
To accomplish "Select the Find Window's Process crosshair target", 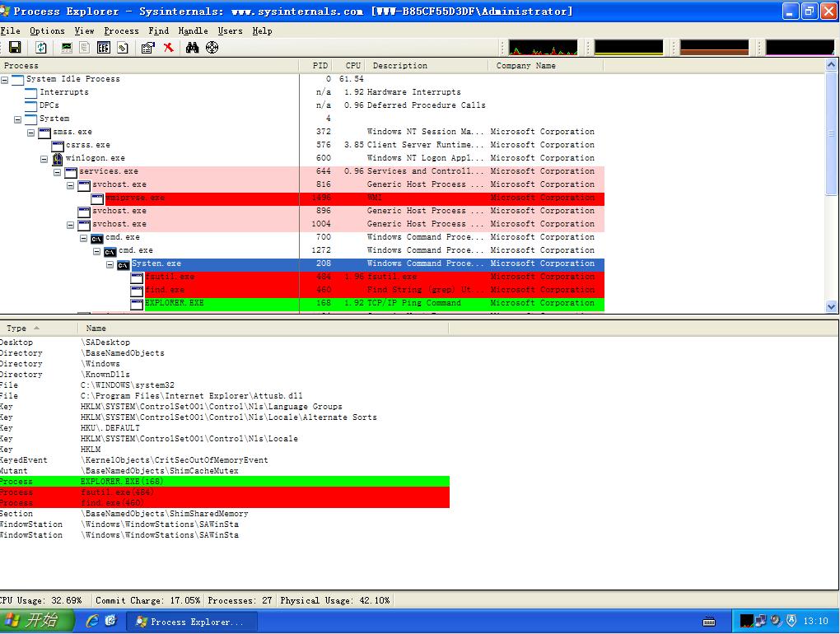I will [x=212, y=48].
